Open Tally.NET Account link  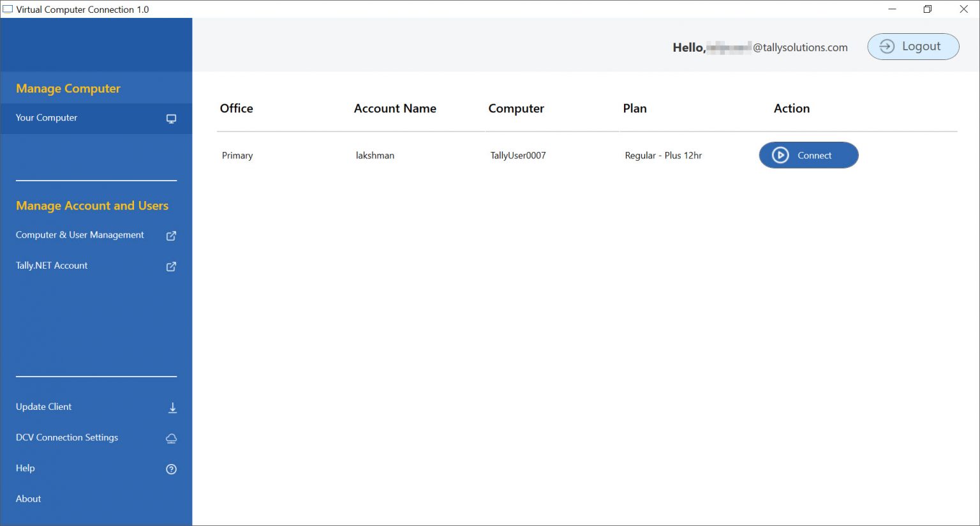tap(52, 266)
